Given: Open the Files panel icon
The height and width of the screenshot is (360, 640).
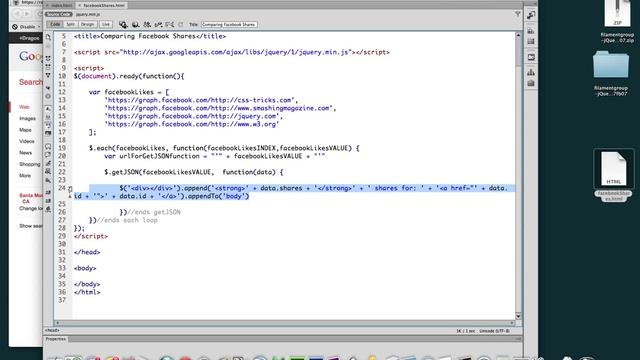Looking at the screenshot, I should (x=531, y=73).
